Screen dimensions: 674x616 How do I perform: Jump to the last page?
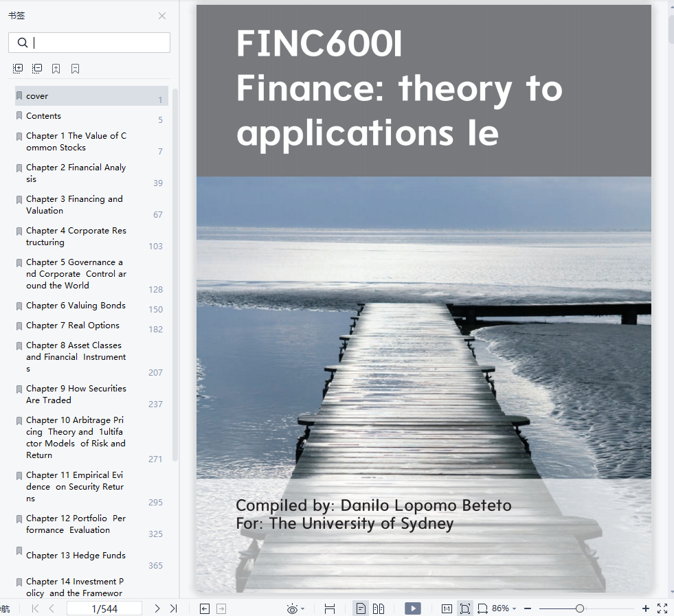tap(173, 608)
